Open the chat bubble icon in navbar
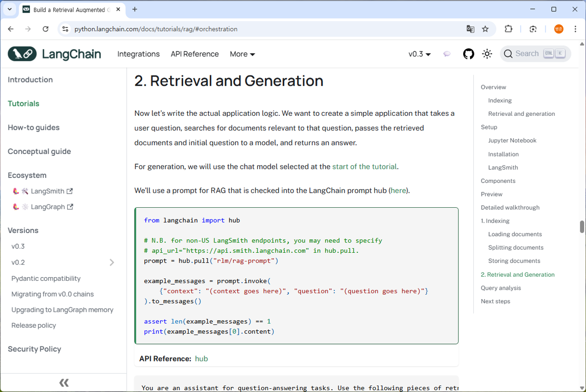 click(x=447, y=54)
